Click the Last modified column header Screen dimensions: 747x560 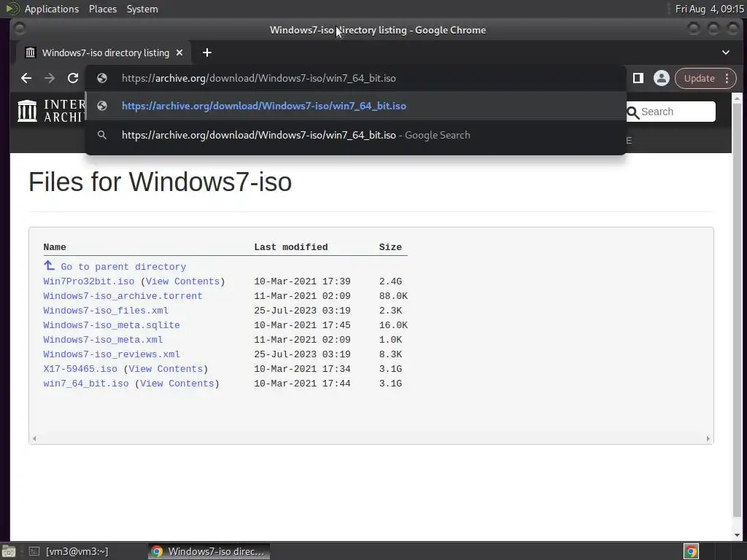[x=290, y=247]
